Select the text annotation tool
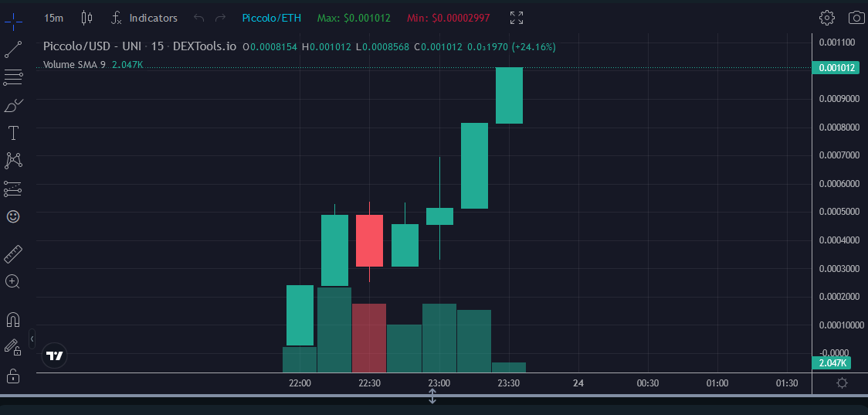The width and height of the screenshot is (868, 415). pyautogui.click(x=12, y=133)
